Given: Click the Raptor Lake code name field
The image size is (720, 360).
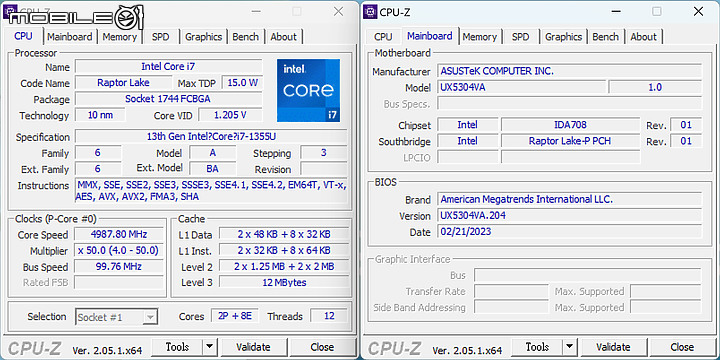Looking at the screenshot, I should [x=123, y=83].
